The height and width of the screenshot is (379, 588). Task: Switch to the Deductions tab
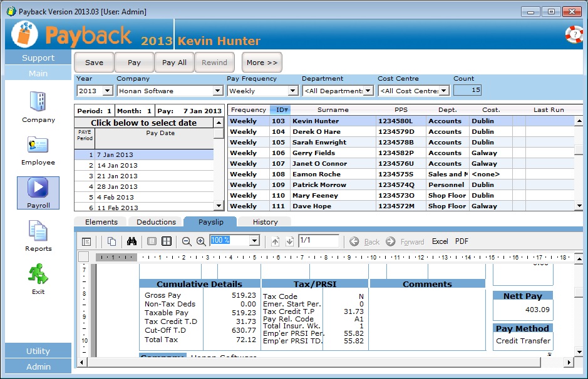coord(156,222)
